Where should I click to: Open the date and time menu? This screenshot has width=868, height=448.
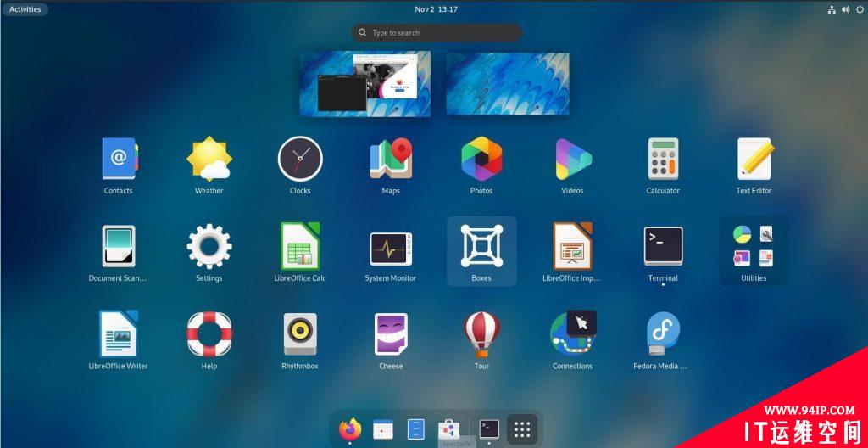pyautogui.click(x=437, y=8)
